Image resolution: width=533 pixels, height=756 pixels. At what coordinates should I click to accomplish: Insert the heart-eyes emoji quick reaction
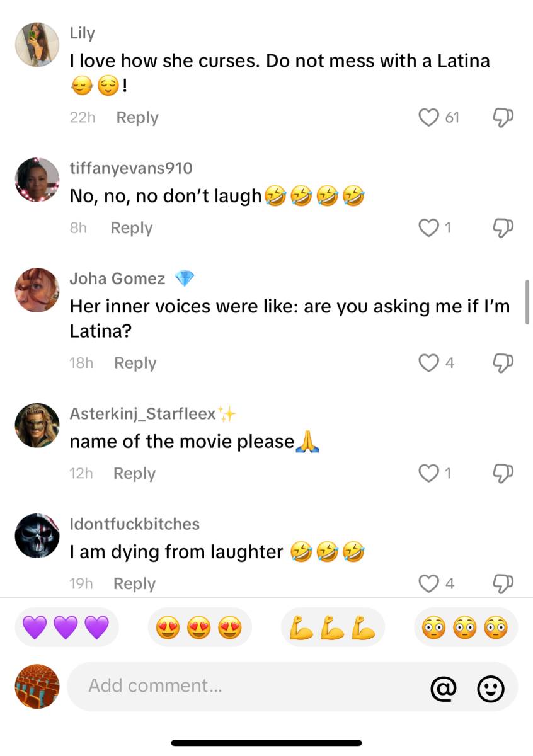coord(199,627)
